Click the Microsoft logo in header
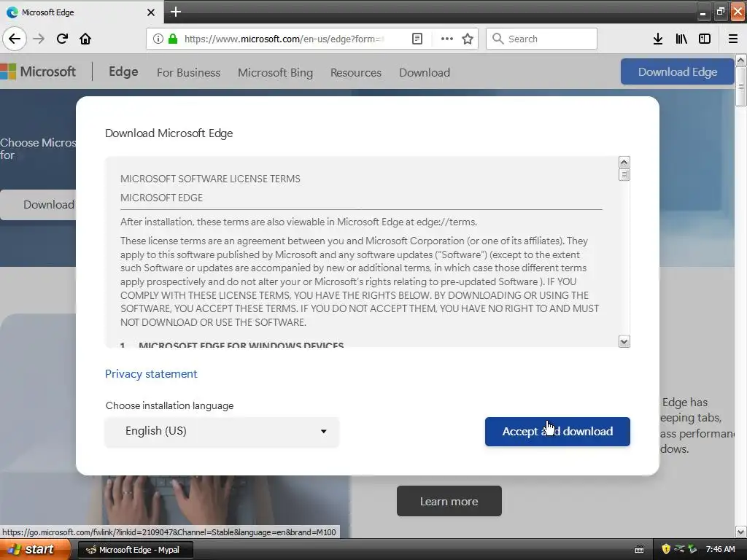747x560 pixels. click(x=38, y=71)
